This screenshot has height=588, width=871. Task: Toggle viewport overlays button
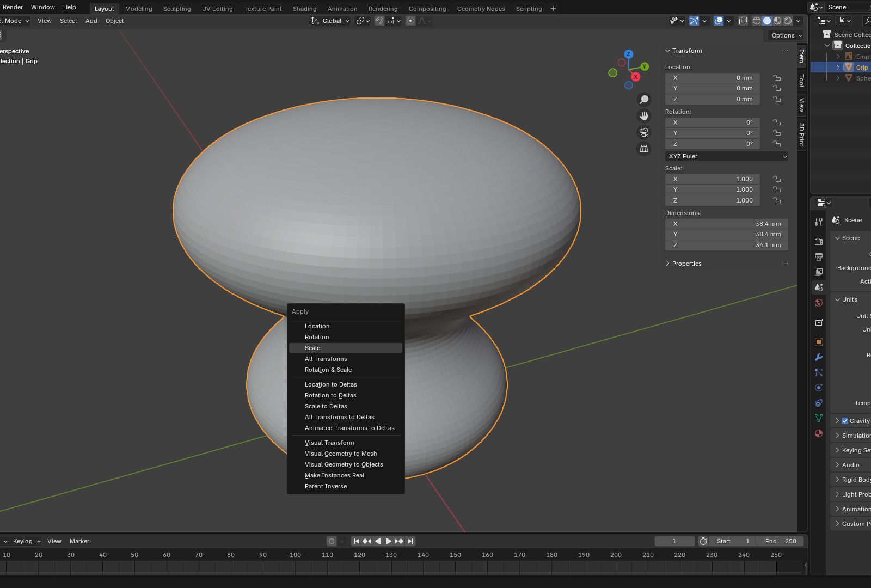(x=719, y=21)
